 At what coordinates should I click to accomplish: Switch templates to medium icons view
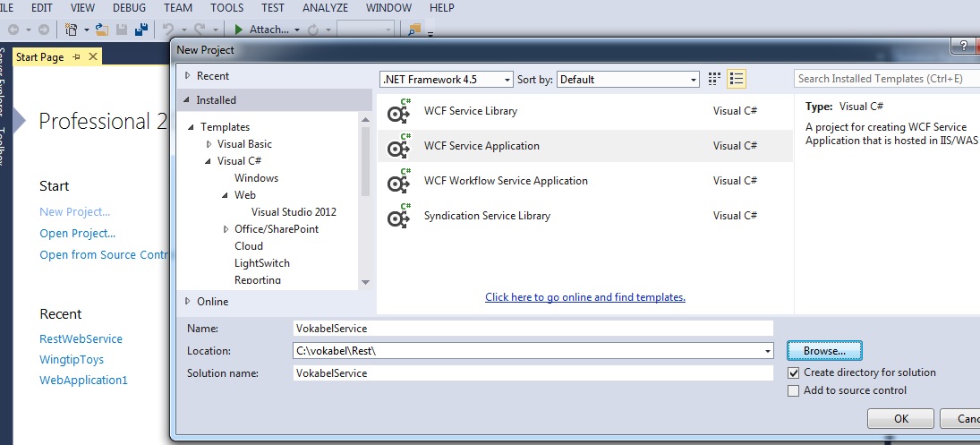click(714, 79)
